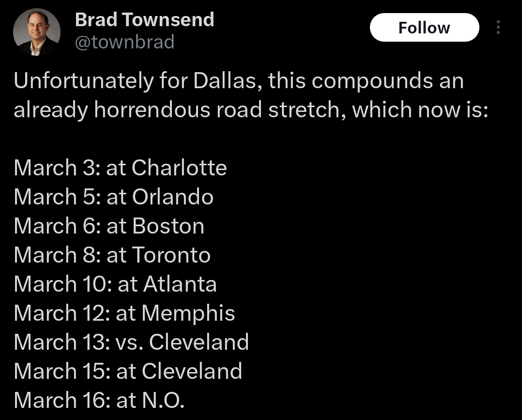Select the line 'March 13: vs. Cleveland'
The width and height of the screenshot is (522, 420).
131,342
